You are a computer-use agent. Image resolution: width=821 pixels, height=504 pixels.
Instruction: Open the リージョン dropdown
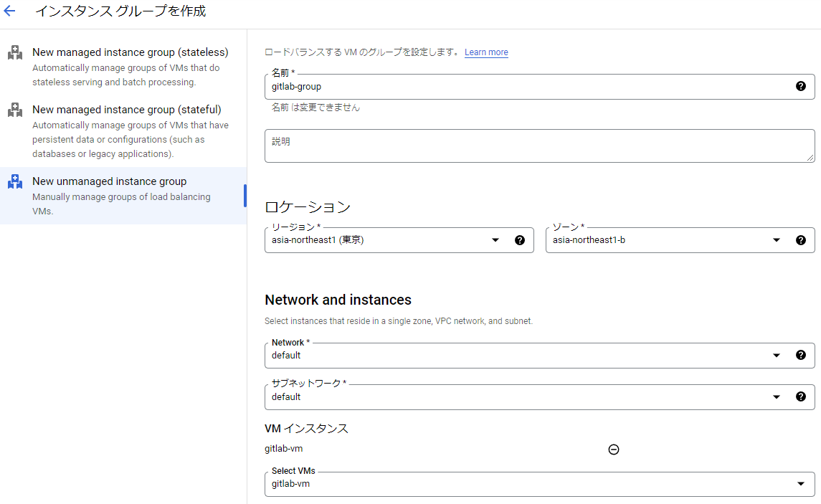click(x=495, y=240)
